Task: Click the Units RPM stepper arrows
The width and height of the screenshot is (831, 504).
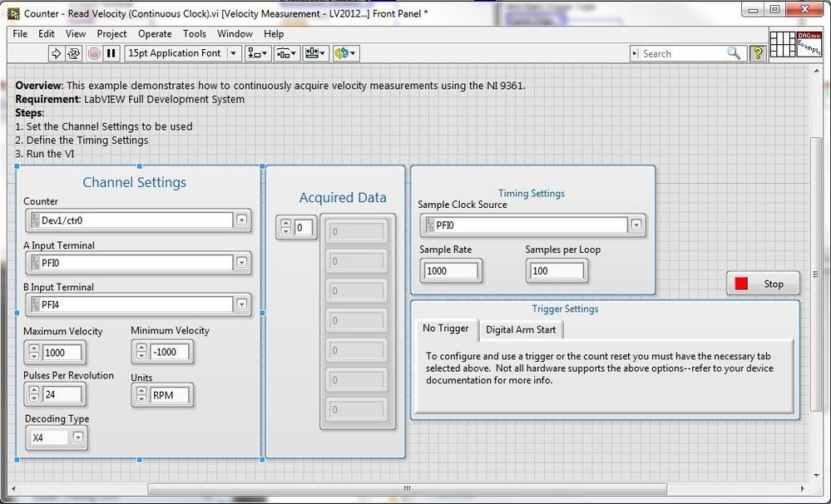Action: click(x=141, y=395)
